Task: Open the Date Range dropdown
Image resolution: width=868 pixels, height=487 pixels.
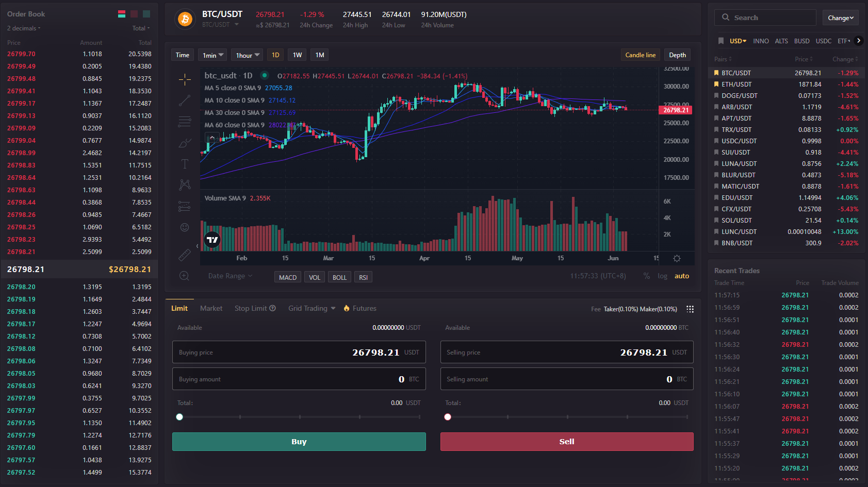Action: [230, 276]
